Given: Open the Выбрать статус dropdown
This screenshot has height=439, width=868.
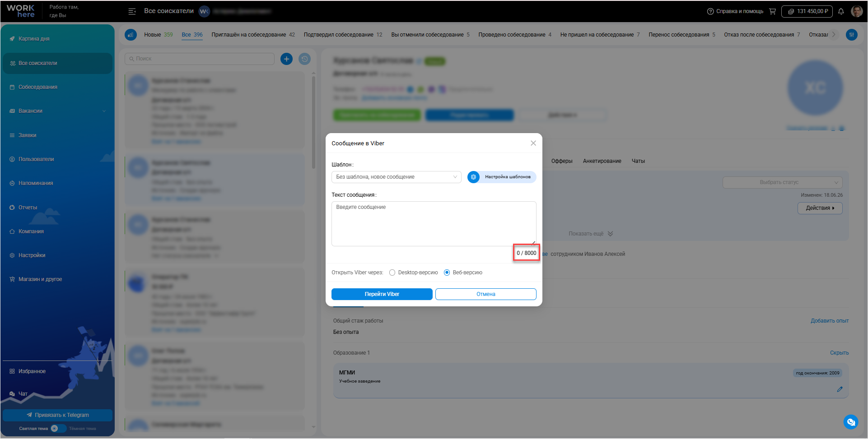Looking at the screenshot, I should [782, 182].
